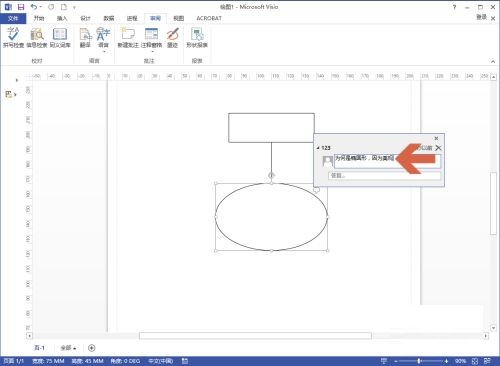The height and width of the screenshot is (366, 500).
Task: Open the File (文件) tab
Action: click(x=13, y=18)
